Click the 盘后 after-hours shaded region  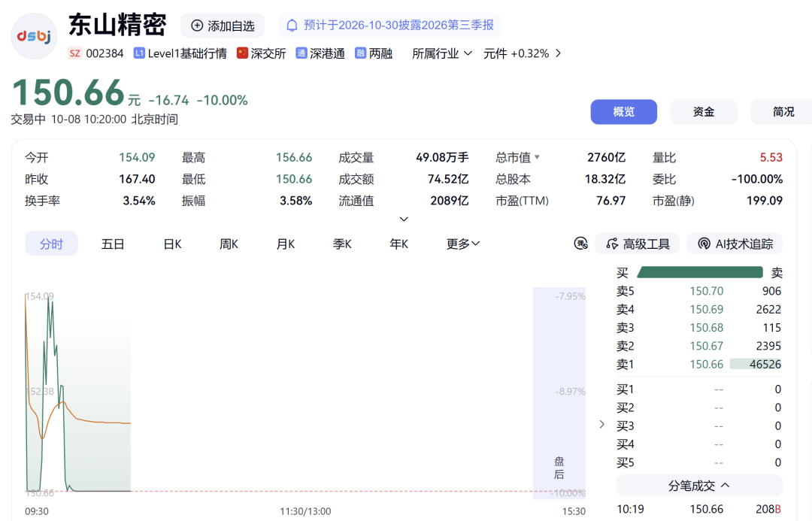[x=559, y=392]
